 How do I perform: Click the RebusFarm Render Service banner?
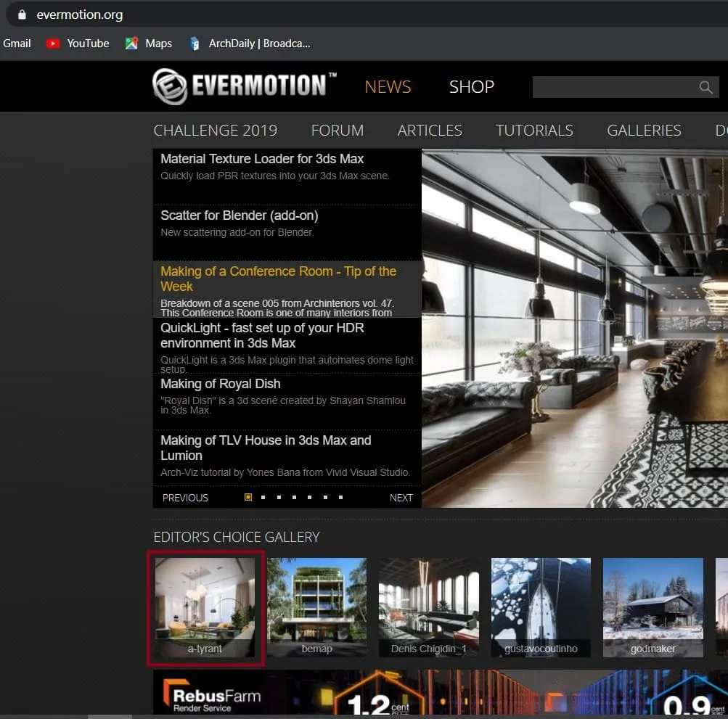[x=440, y=692]
